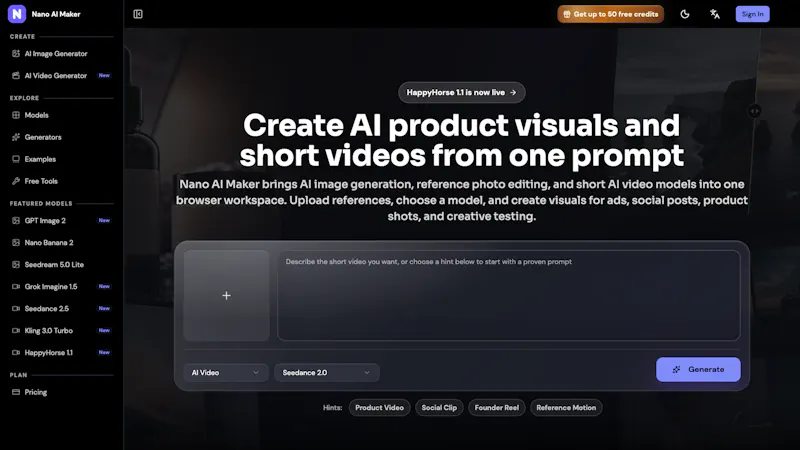Viewport: 800px width, 450px height.
Task: Click the Nano AI Maker logo icon
Action: (x=17, y=14)
